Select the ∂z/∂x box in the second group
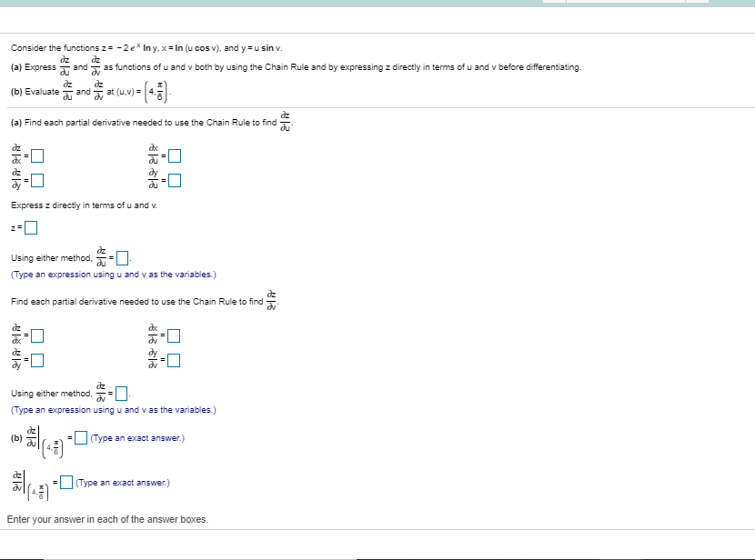 [37, 335]
